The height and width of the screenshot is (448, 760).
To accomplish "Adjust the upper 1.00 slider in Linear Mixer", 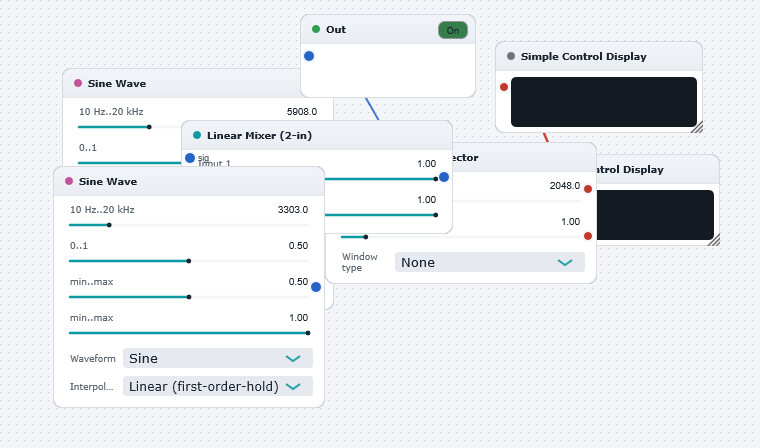I will pyautogui.click(x=380, y=179).
